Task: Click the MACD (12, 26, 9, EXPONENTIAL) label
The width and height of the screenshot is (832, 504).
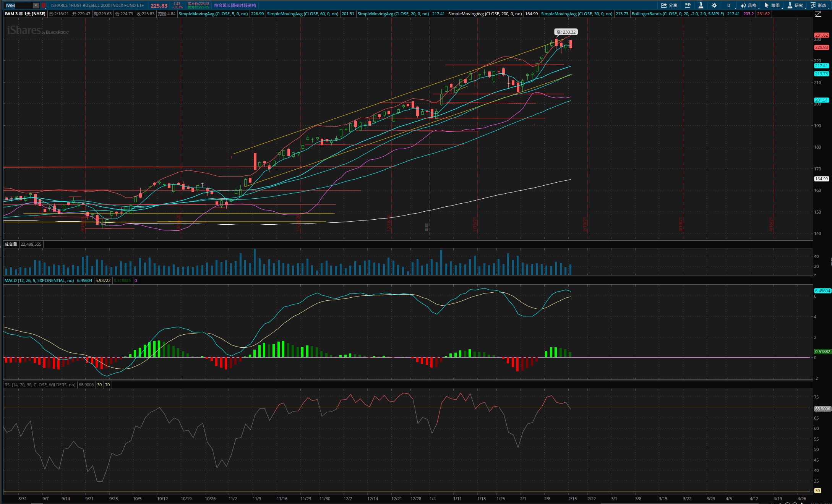Action: 39,280
